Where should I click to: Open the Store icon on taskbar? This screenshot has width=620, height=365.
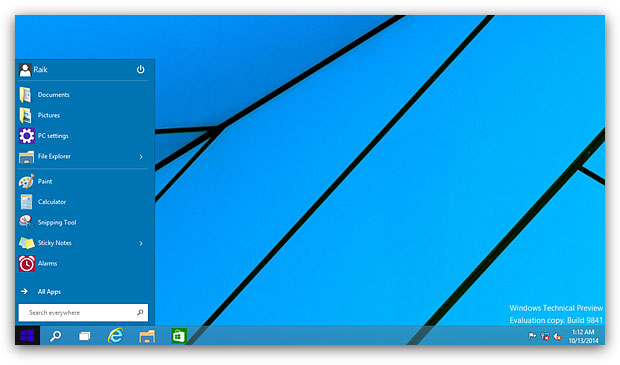[x=179, y=336]
